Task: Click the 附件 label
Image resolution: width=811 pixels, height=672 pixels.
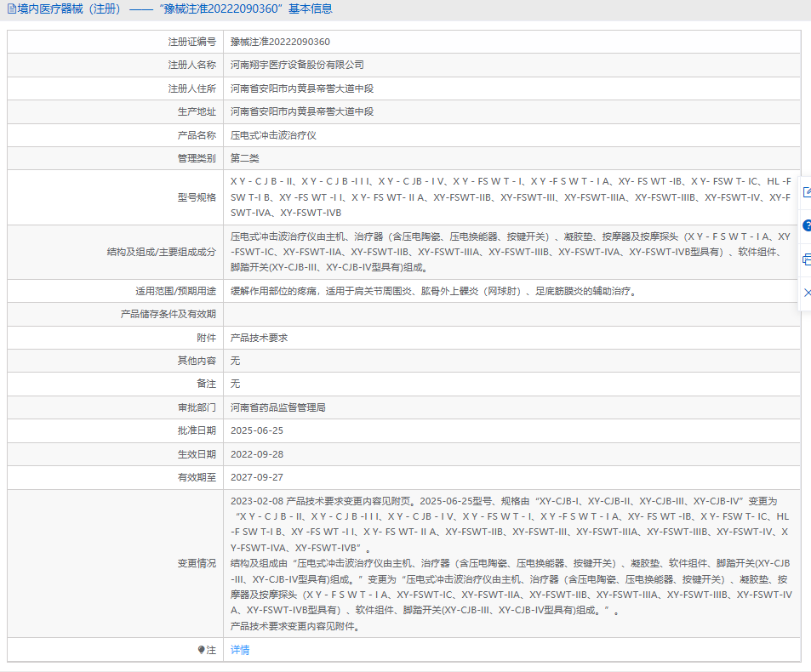Action: 207,338
